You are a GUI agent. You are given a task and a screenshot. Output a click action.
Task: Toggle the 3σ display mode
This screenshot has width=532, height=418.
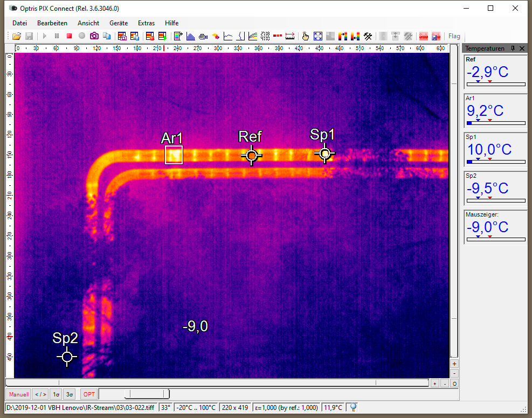click(x=69, y=394)
